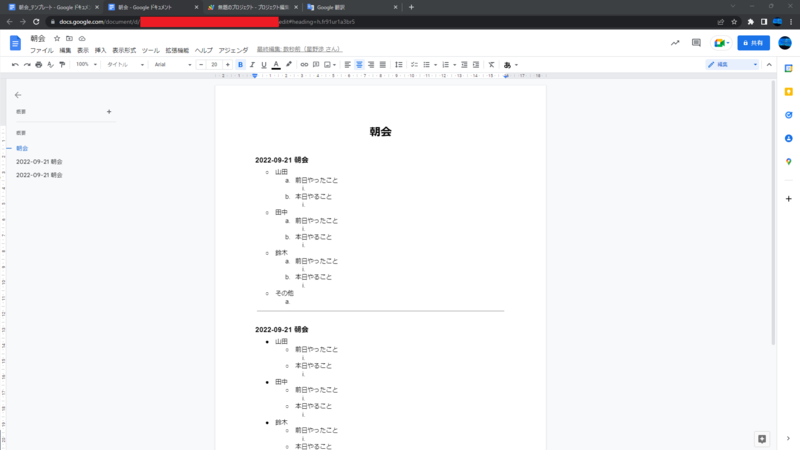This screenshot has width=800, height=450.
Task: Close the document outline back arrow
Action: (x=18, y=95)
